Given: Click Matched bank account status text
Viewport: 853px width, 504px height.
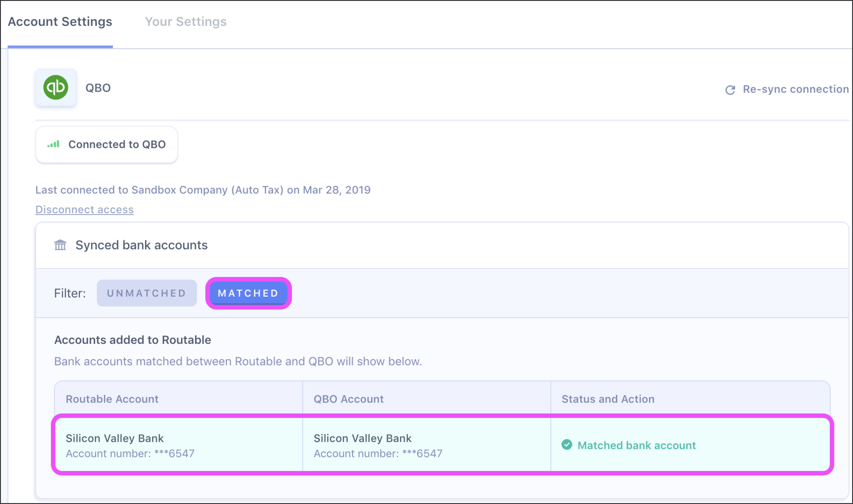Looking at the screenshot, I should 637,445.
